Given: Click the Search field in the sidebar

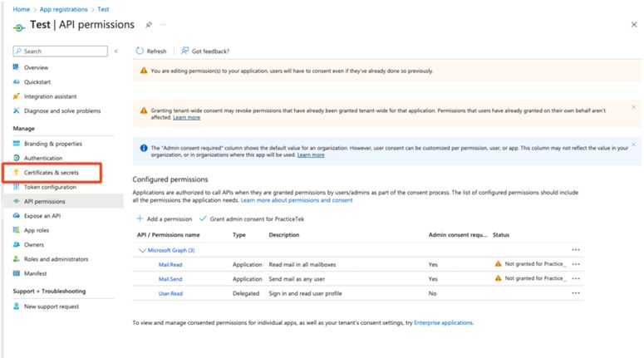Looking at the screenshot, I should (x=61, y=51).
